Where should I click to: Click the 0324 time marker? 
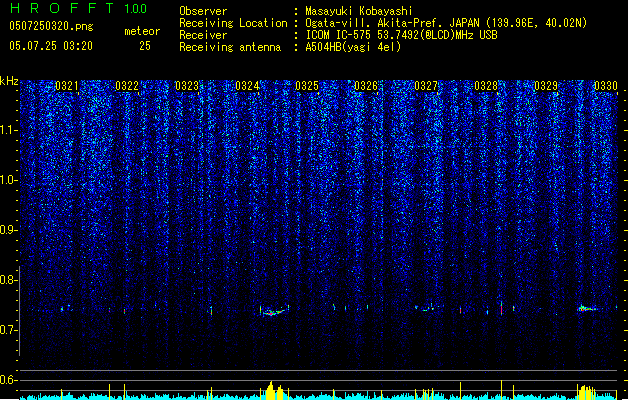pos(247,86)
